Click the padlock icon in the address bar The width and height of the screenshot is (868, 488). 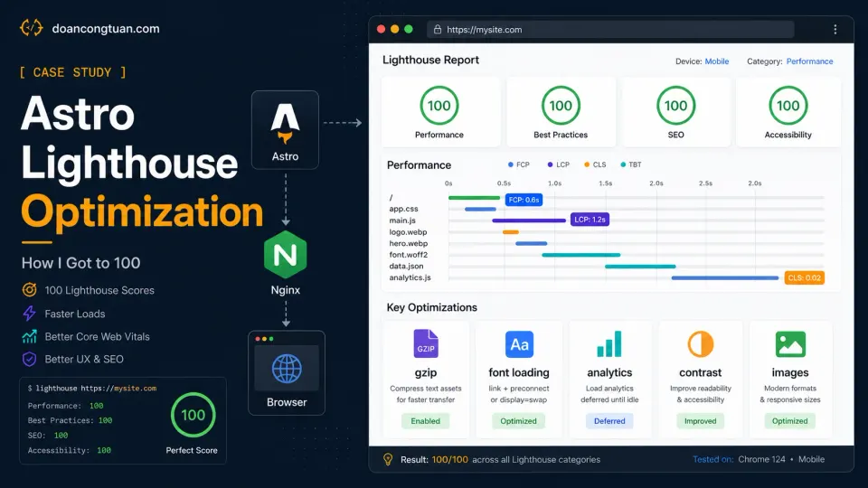438,29
